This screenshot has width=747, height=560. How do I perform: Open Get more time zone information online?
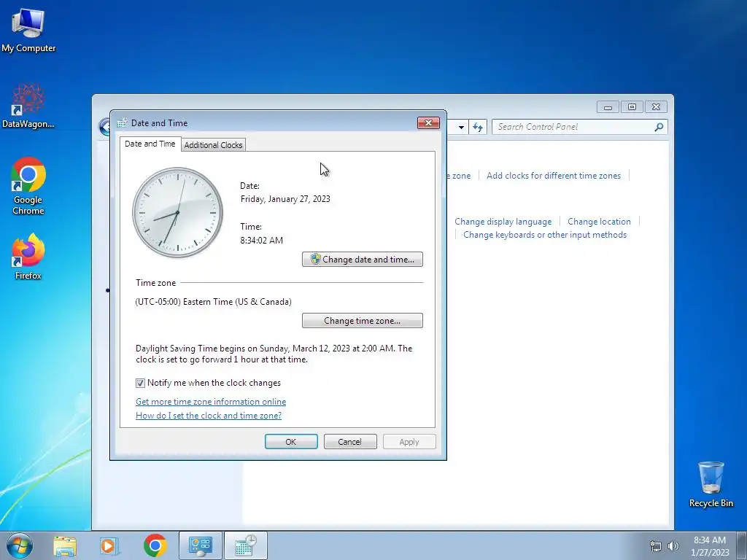pyautogui.click(x=211, y=402)
